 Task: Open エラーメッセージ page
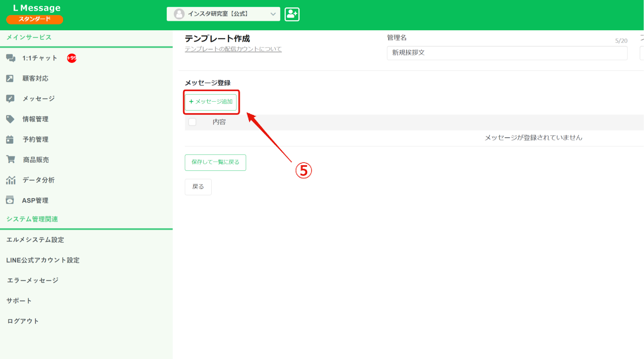pyautogui.click(x=33, y=280)
